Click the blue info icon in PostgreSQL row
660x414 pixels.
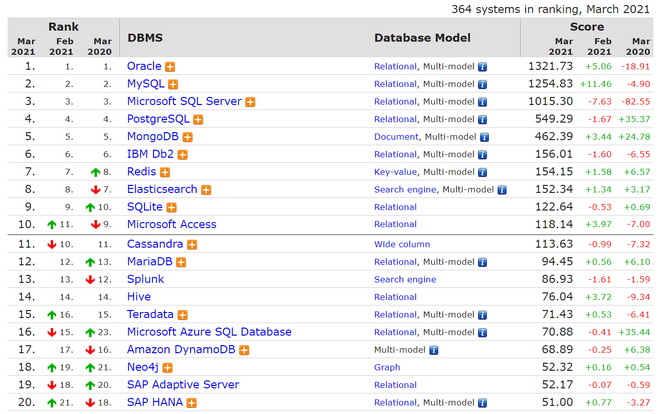click(483, 120)
